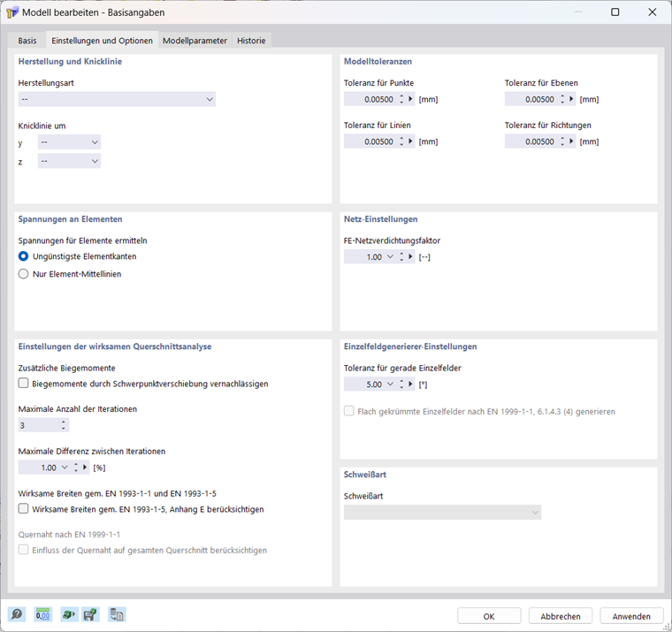Open arrow menu beside Toleranz für Ebenen
Screen dimensions: 672x632
coord(571,99)
